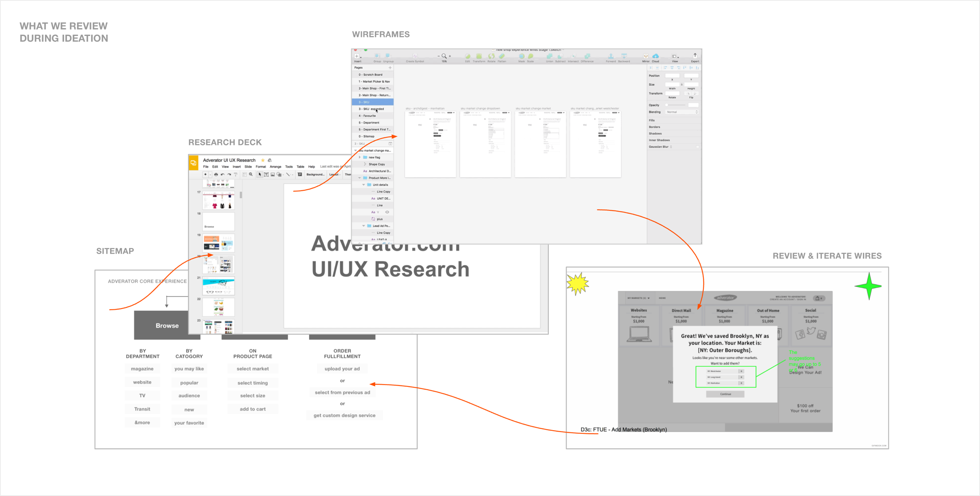Screen dimensions: 980x496
Task: Click the Background... button in Slides
Action: (316, 174)
